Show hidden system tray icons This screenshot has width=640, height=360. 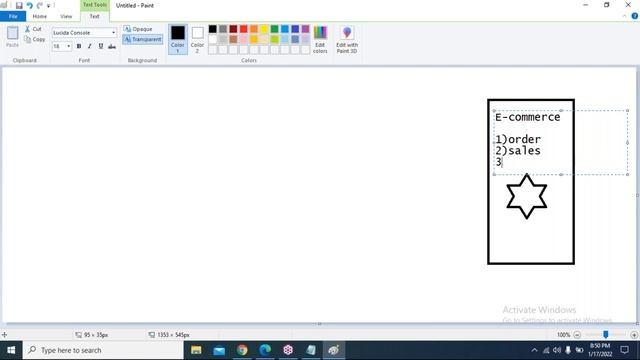point(534,350)
